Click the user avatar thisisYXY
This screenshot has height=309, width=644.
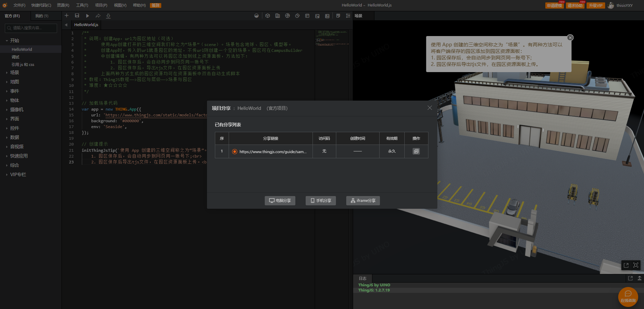611,5
